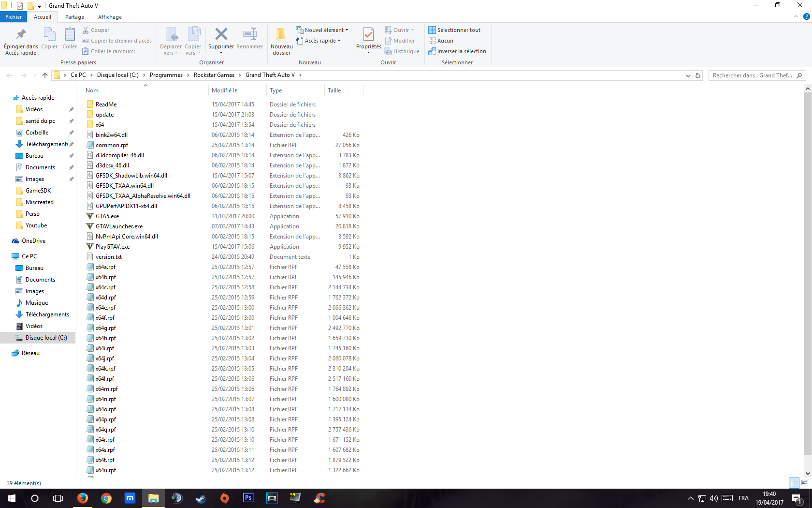812x508 pixels.
Task: Select the PlayGTAV.exe file
Action: click(x=113, y=247)
